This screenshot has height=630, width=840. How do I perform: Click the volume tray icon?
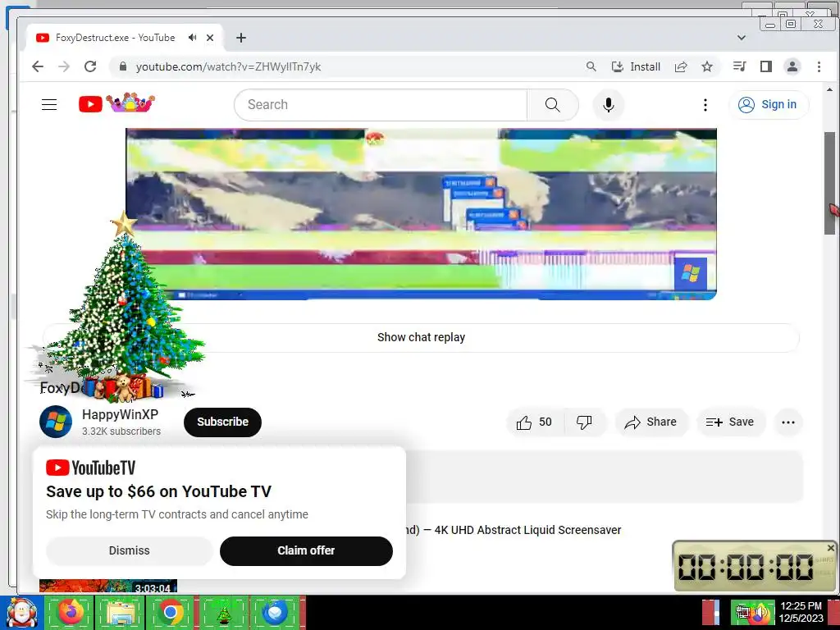[759, 613]
